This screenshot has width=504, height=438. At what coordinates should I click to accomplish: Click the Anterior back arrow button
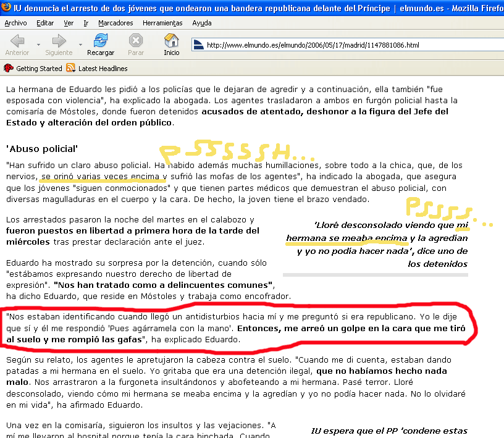(17, 44)
